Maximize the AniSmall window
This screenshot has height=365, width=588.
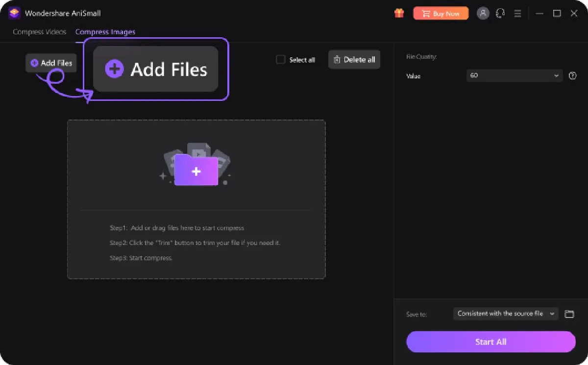557,14
